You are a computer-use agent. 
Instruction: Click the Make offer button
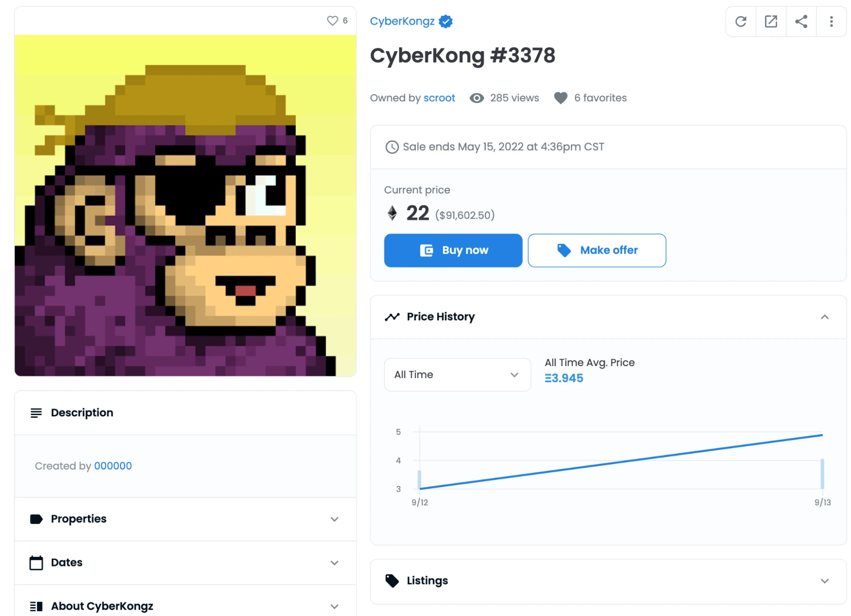(596, 250)
